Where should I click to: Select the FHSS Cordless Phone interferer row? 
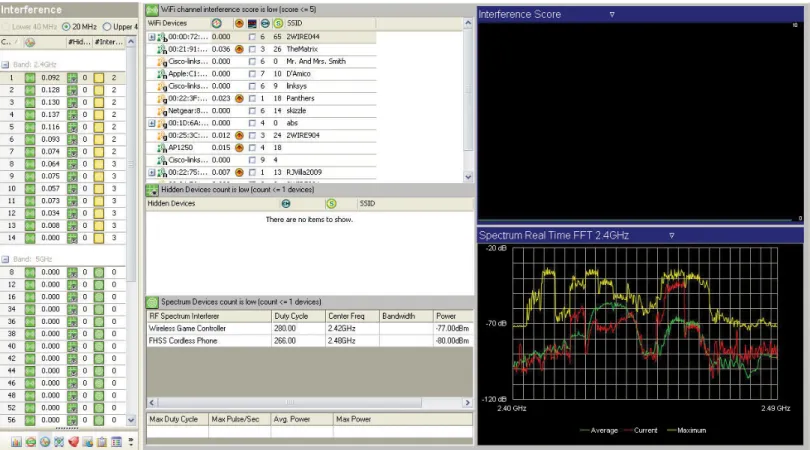pyautogui.click(x=309, y=341)
